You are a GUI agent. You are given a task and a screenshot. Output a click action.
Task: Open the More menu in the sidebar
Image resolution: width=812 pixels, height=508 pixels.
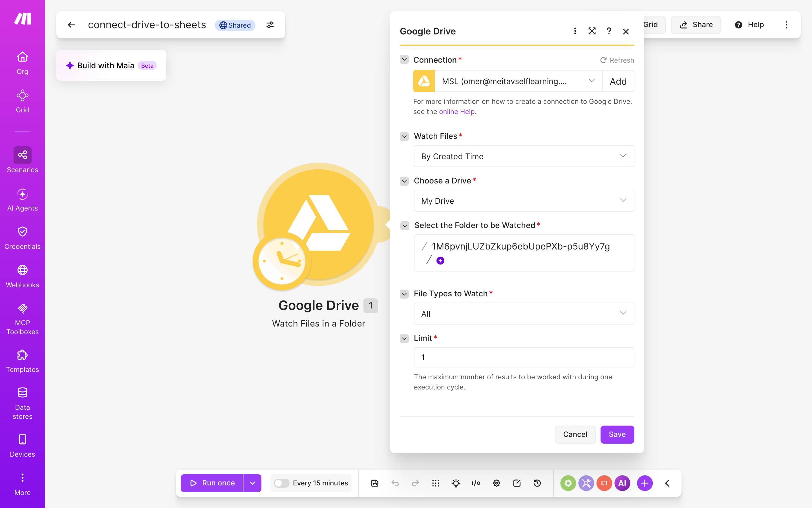23,484
